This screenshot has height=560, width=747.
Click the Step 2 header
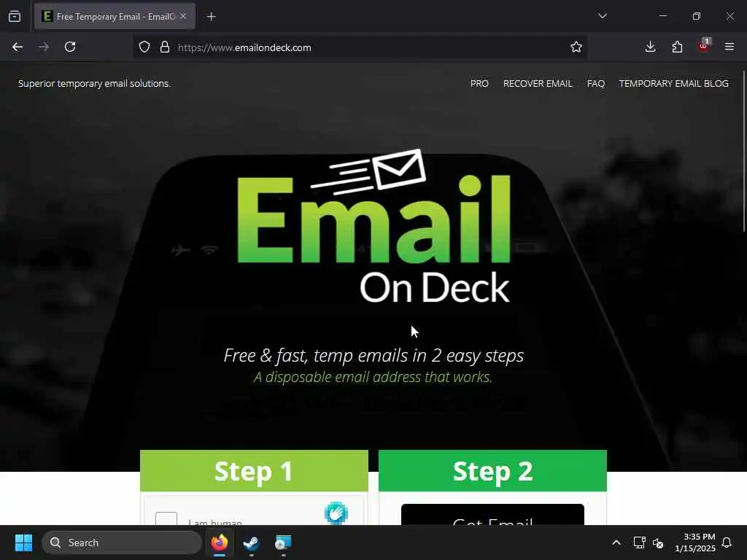(x=492, y=471)
